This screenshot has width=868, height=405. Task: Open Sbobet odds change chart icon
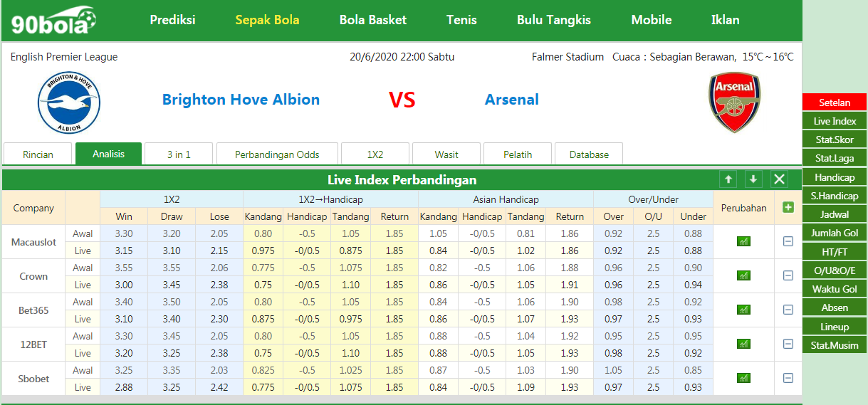(743, 378)
